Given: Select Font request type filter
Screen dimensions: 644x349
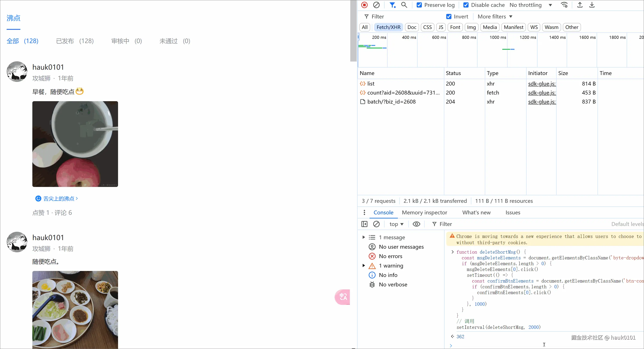Looking at the screenshot, I should pyautogui.click(x=455, y=27).
